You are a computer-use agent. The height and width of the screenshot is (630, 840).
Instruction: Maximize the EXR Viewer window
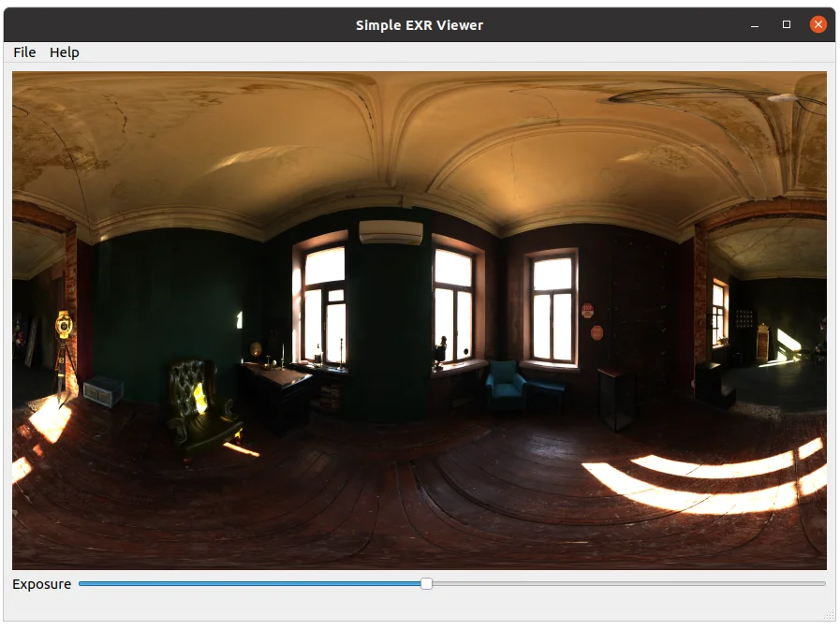pos(787,24)
